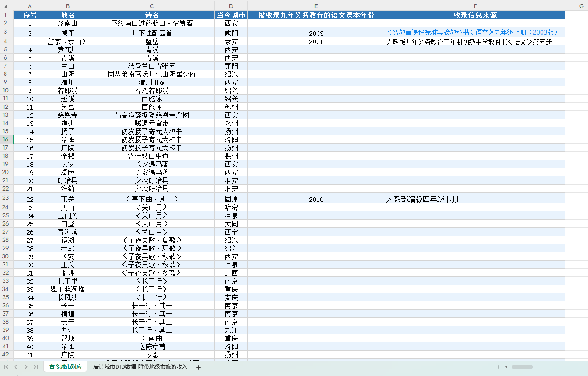This screenshot has height=376, width=588.
Task: Select the cell containing 终南山
Action: [68, 23]
